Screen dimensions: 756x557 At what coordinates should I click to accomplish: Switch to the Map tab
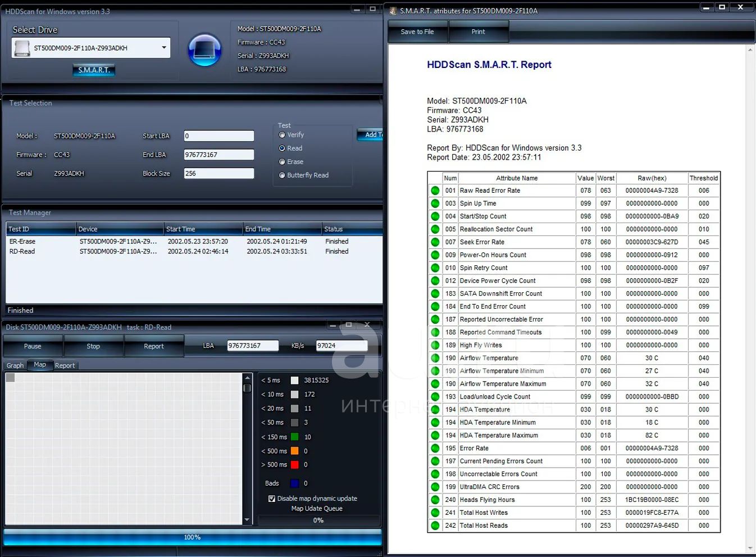[40, 365]
